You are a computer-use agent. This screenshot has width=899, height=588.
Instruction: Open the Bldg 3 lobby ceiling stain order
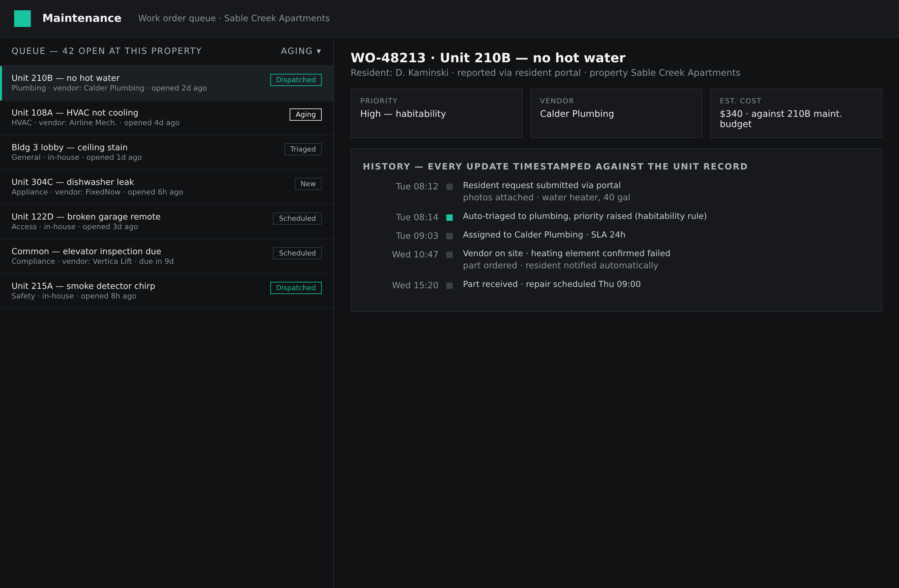pos(167,152)
